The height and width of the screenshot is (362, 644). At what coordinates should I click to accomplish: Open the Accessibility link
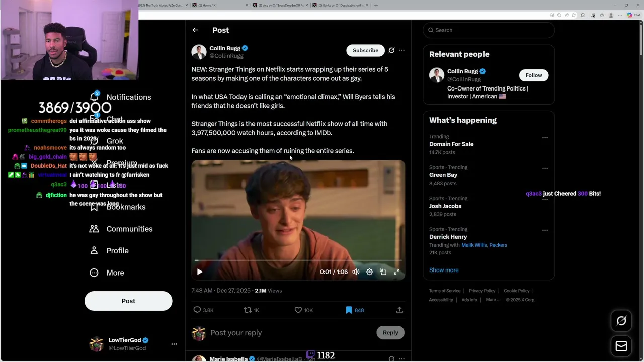pos(441,300)
